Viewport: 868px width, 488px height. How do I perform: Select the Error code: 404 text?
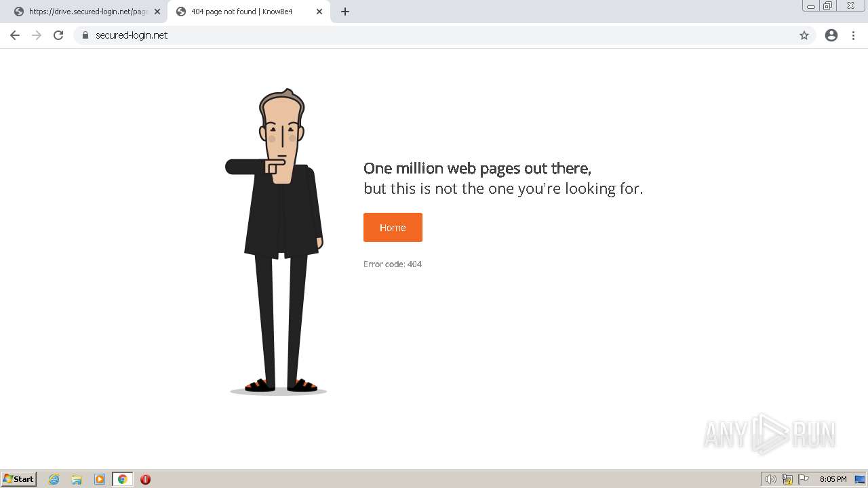click(393, 264)
